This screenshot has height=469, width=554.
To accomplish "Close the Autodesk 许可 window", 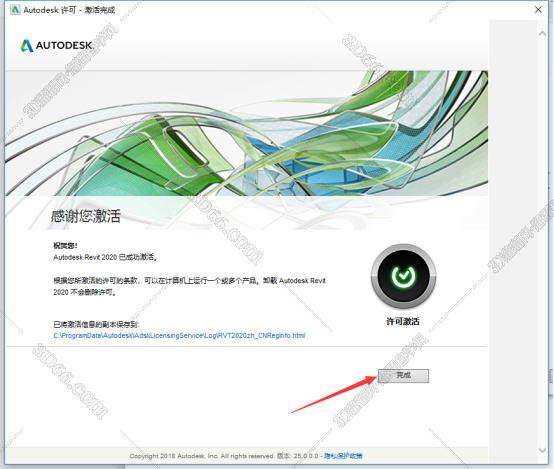I will coord(538,10).
